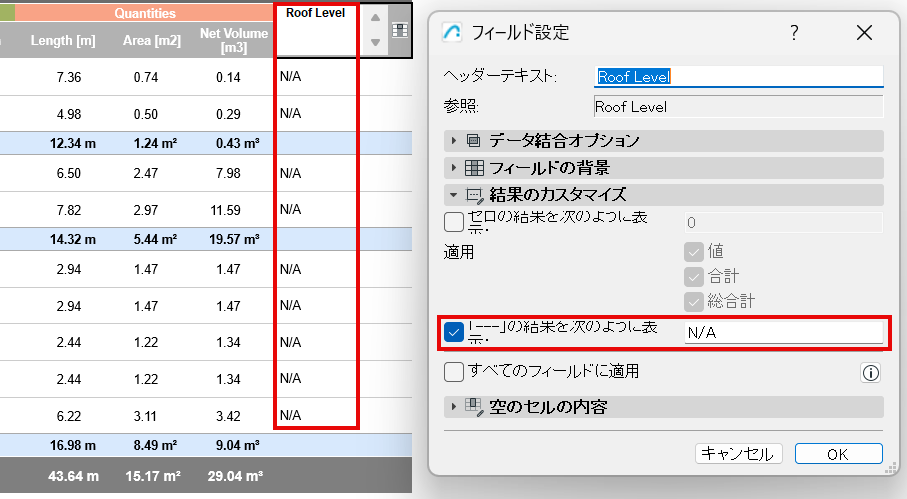Screen dimensions: 907x499
Task: Click the 1.24 m² subtotal cell
Action: pos(155,143)
